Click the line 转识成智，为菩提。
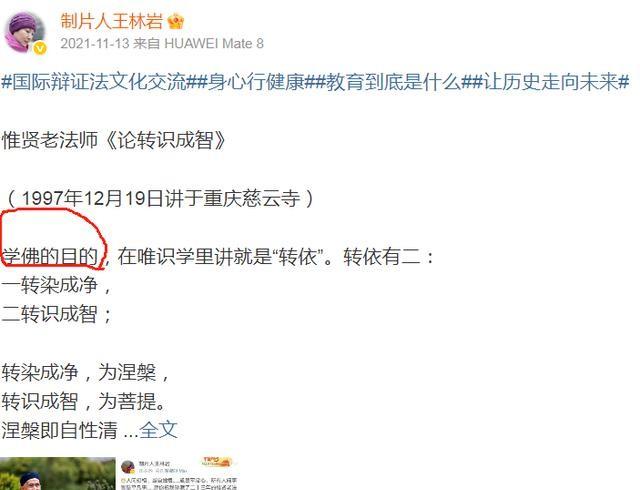The image size is (640, 490). click(84, 401)
